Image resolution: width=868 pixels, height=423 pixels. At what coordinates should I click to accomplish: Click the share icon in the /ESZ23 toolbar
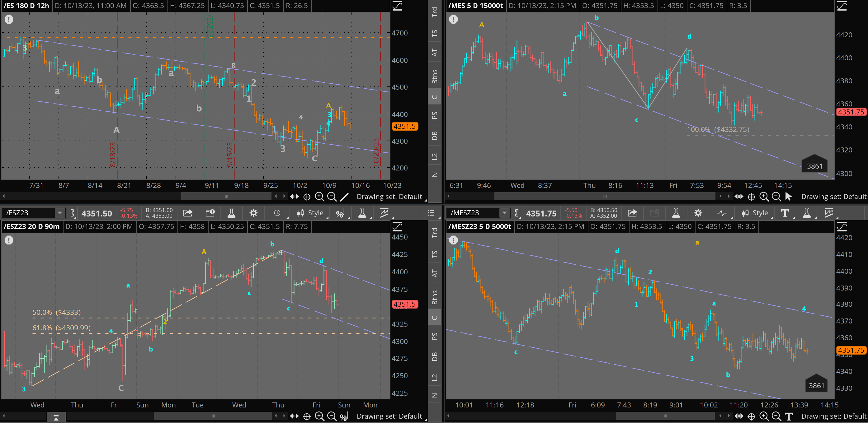188,213
